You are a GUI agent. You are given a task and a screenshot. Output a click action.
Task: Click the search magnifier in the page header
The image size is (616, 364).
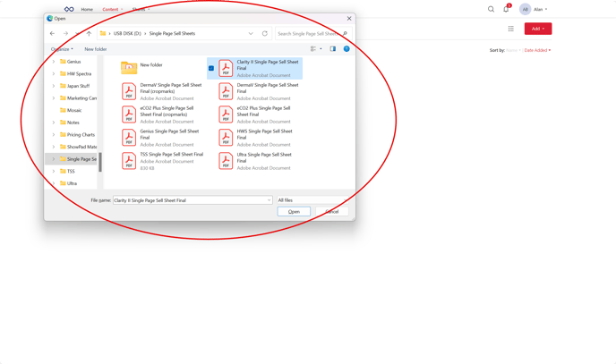pos(491,9)
